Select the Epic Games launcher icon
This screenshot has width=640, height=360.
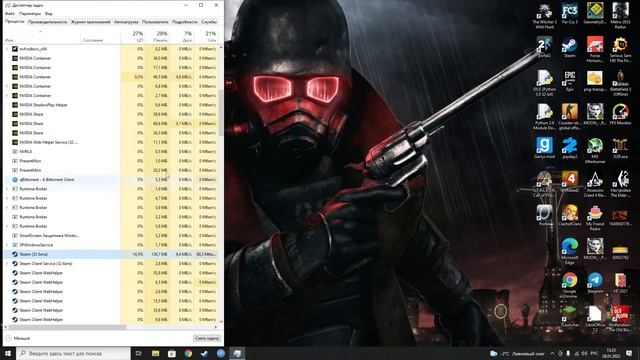(x=569, y=81)
